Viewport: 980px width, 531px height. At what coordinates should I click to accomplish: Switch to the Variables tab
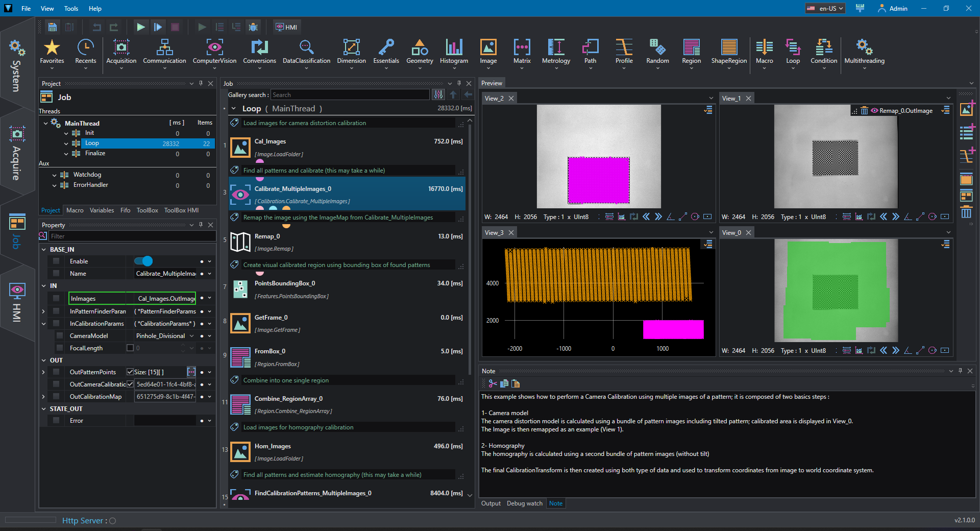[x=102, y=210]
